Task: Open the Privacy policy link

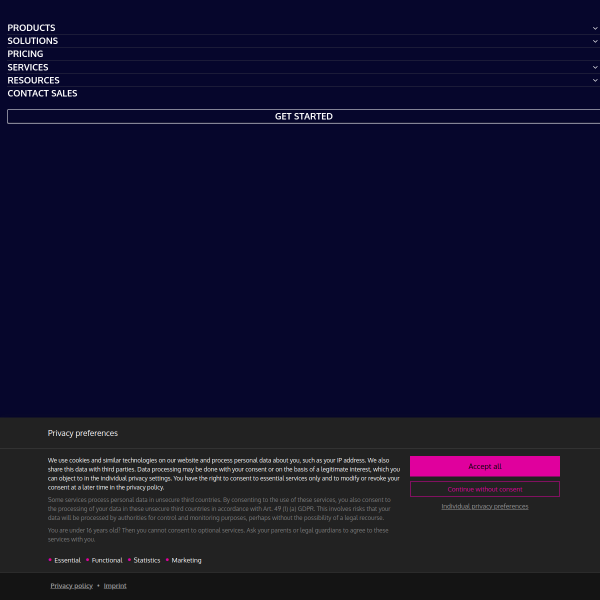Action: 72,585
